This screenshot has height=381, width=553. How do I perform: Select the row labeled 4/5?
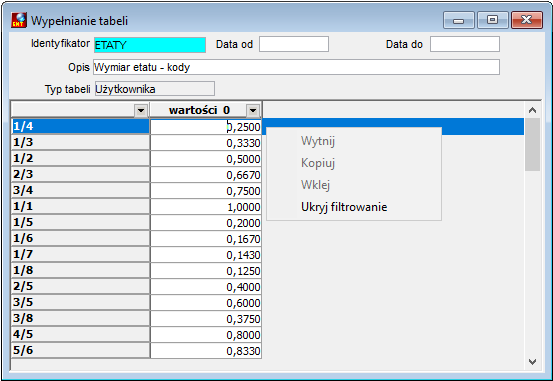pyautogui.click(x=80, y=334)
